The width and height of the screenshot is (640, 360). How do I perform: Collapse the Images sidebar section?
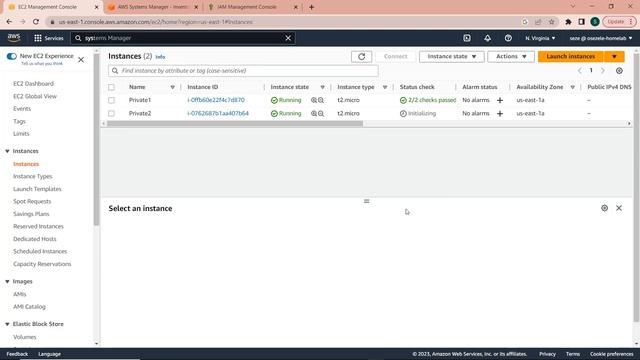[7, 282]
